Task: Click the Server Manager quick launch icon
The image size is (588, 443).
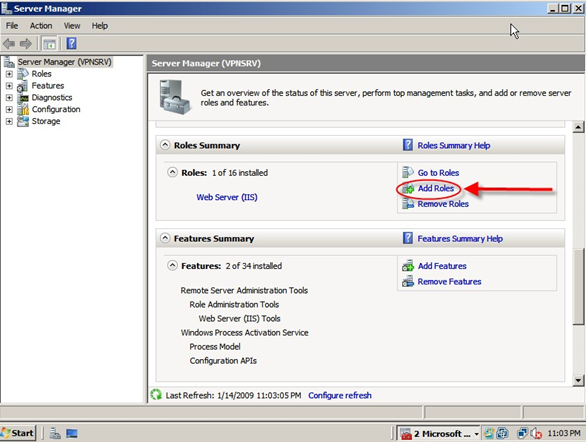Action: click(55, 434)
